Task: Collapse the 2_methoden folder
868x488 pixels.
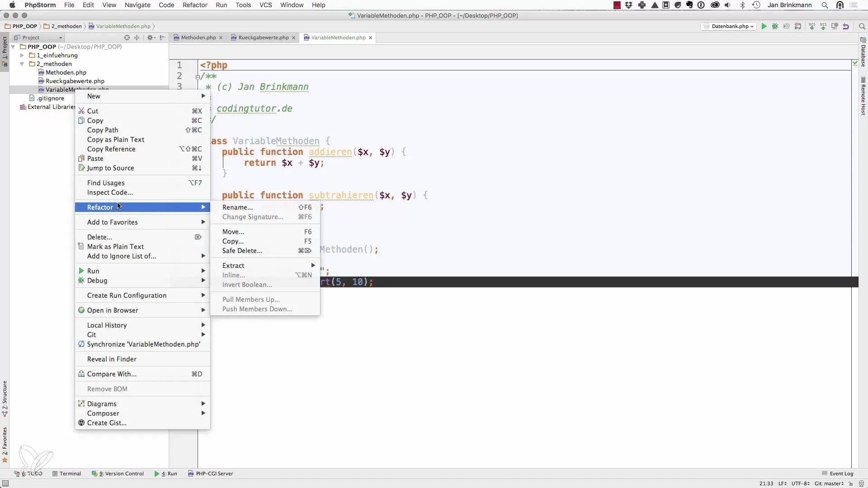Action: (x=22, y=64)
